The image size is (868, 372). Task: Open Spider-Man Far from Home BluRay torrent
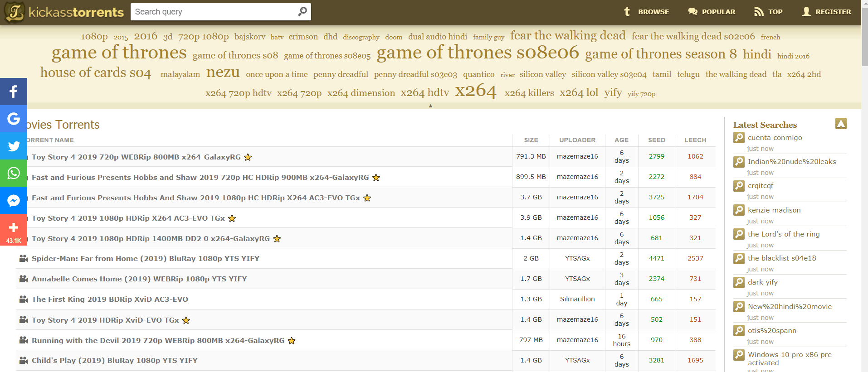pos(146,258)
